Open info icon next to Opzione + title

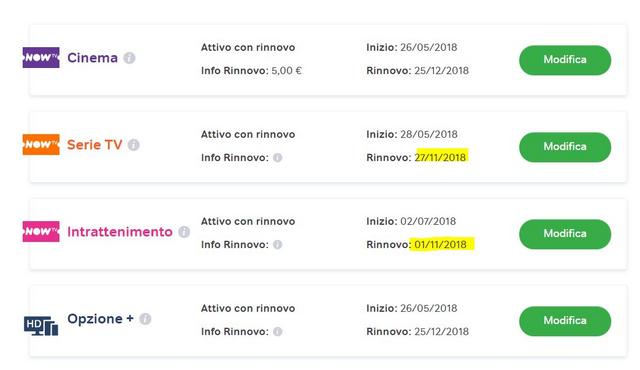coord(145,319)
